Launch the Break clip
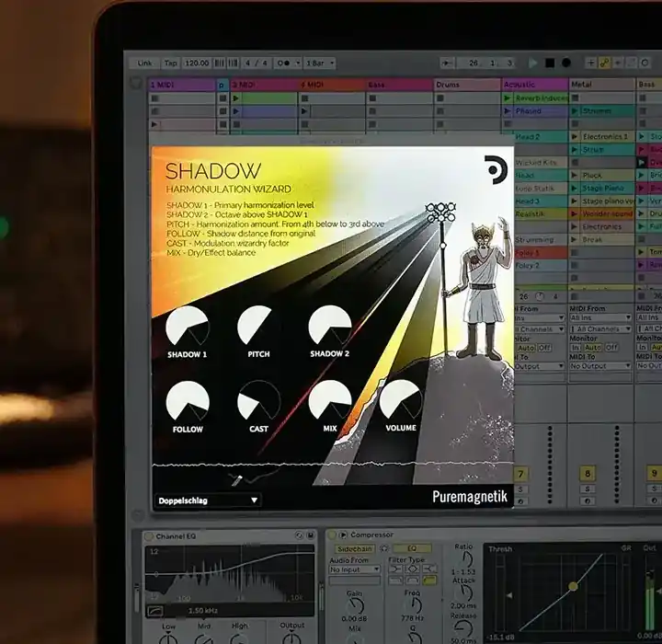 tap(574, 239)
